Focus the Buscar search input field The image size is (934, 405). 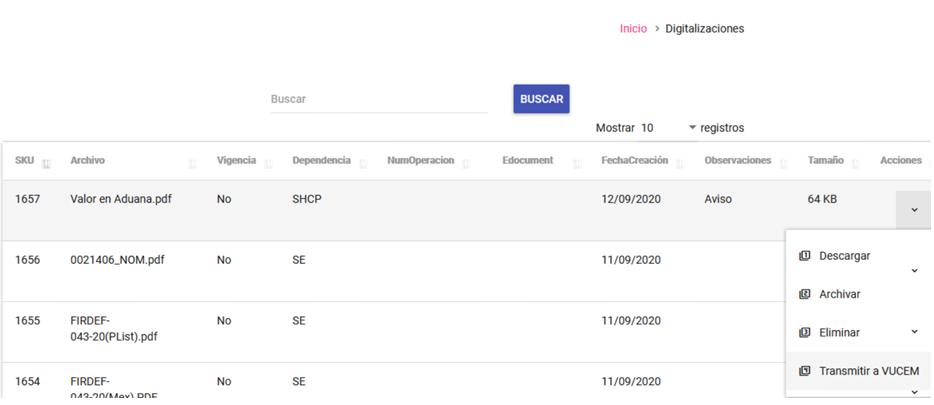(379, 99)
